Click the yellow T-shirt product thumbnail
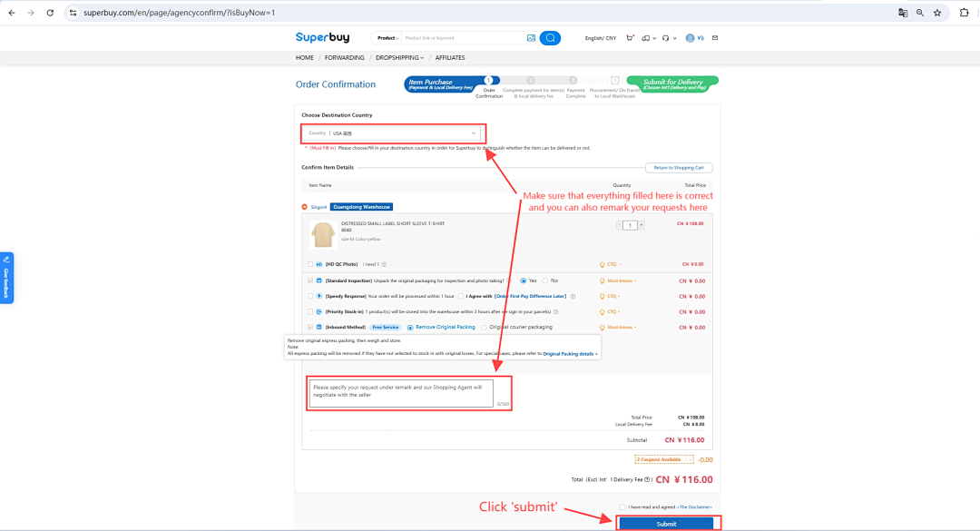Screen dimensions: 980x531 323,234
